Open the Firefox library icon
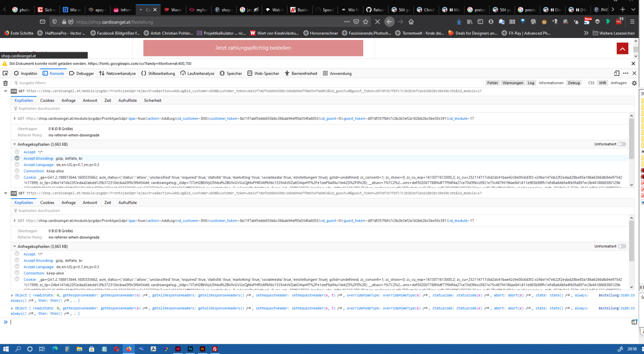The height and width of the screenshot is (354, 644). click(470, 22)
